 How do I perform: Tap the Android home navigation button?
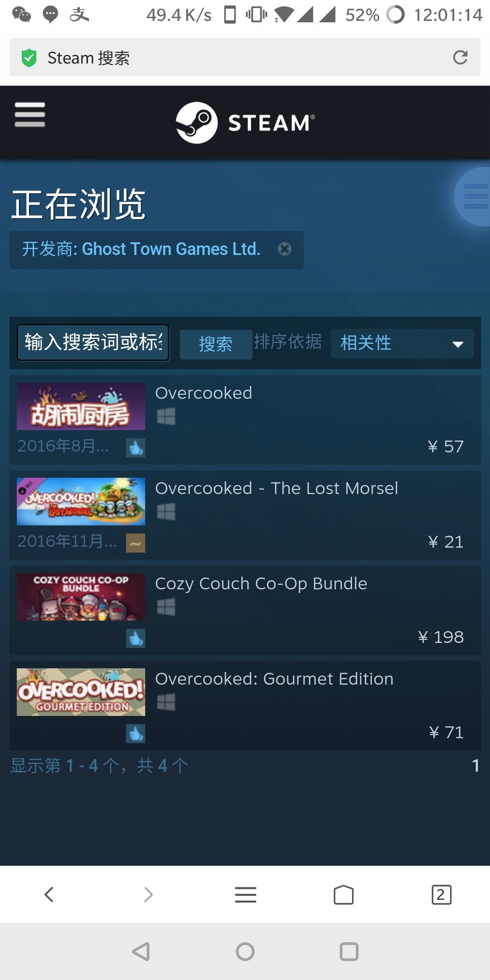tap(245, 951)
